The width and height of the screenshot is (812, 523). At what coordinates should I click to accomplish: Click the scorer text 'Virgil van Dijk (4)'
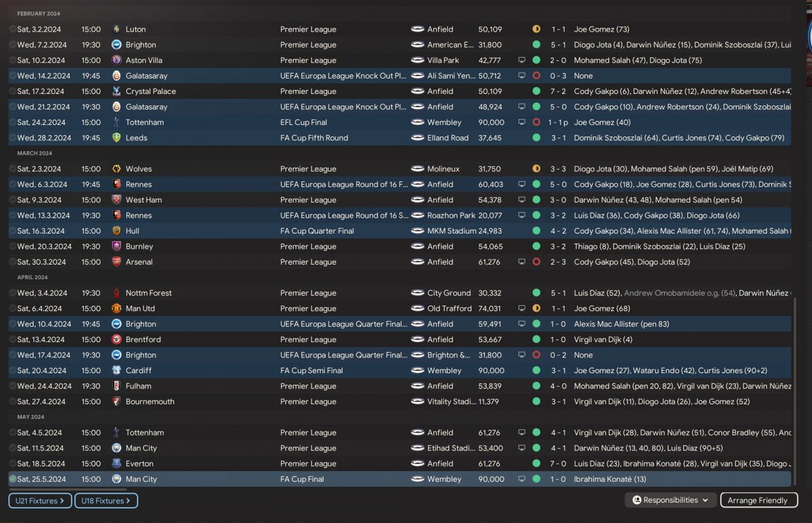603,340
